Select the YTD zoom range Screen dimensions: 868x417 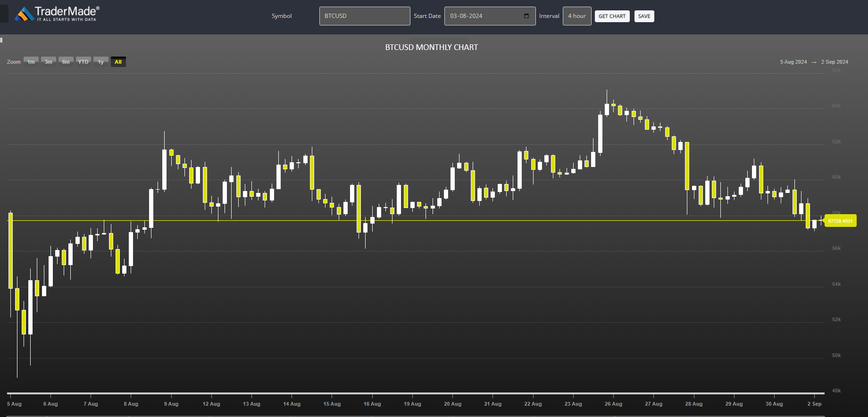click(83, 62)
